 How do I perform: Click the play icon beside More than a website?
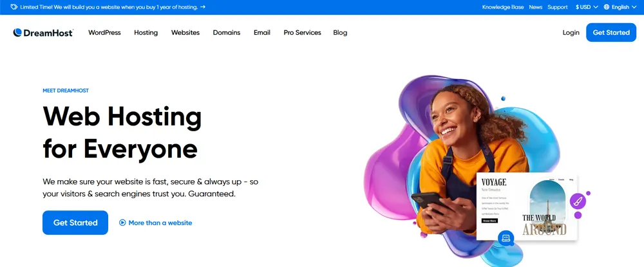point(122,223)
